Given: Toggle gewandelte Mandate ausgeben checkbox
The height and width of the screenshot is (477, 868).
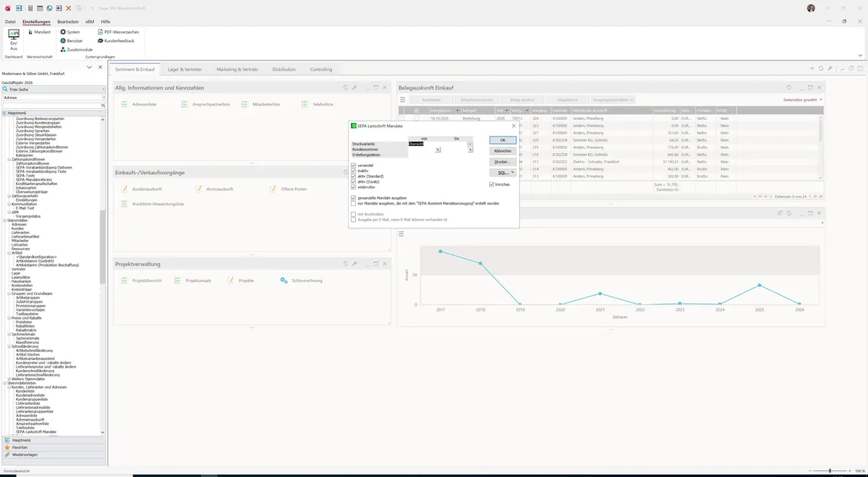Looking at the screenshot, I should point(353,198).
